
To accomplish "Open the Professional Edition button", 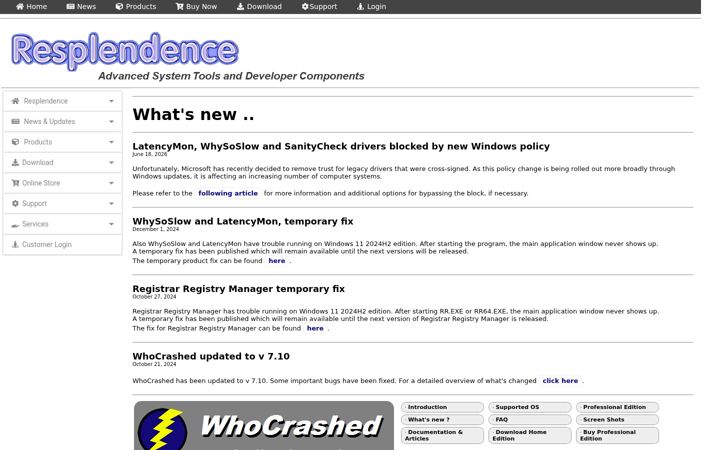I will point(618,407).
